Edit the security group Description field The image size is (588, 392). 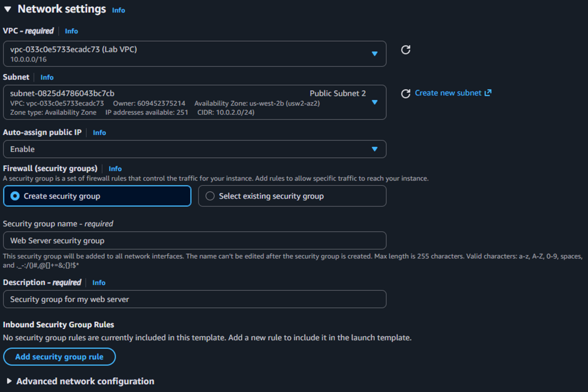194,299
